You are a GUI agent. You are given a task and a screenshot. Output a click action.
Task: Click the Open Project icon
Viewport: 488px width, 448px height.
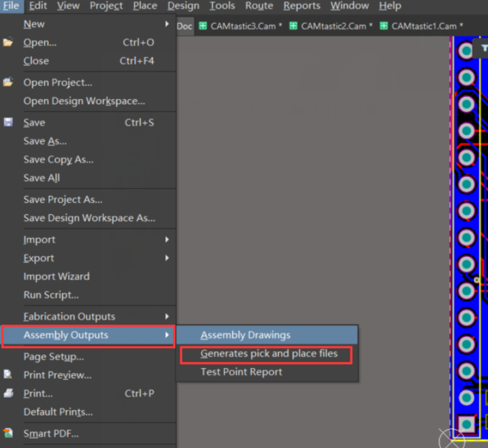coord(8,82)
